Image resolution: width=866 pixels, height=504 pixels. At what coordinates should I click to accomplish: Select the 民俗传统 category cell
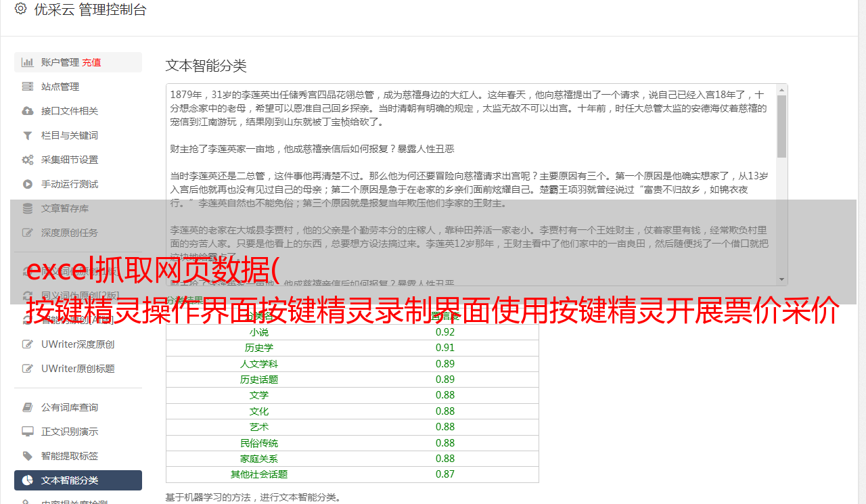(259, 443)
